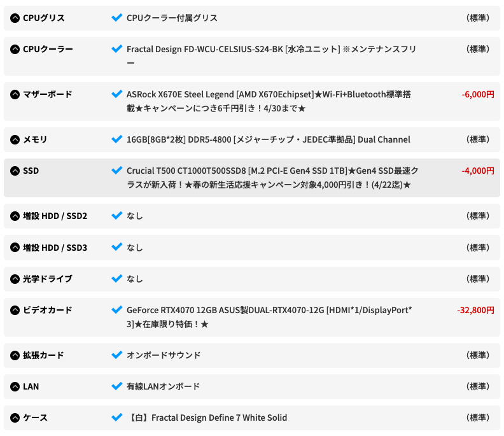The height and width of the screenshot is (436, 504).
Task: Click the SSD row chevron icon
Action: pyautogui.click(x=15, y=171)
